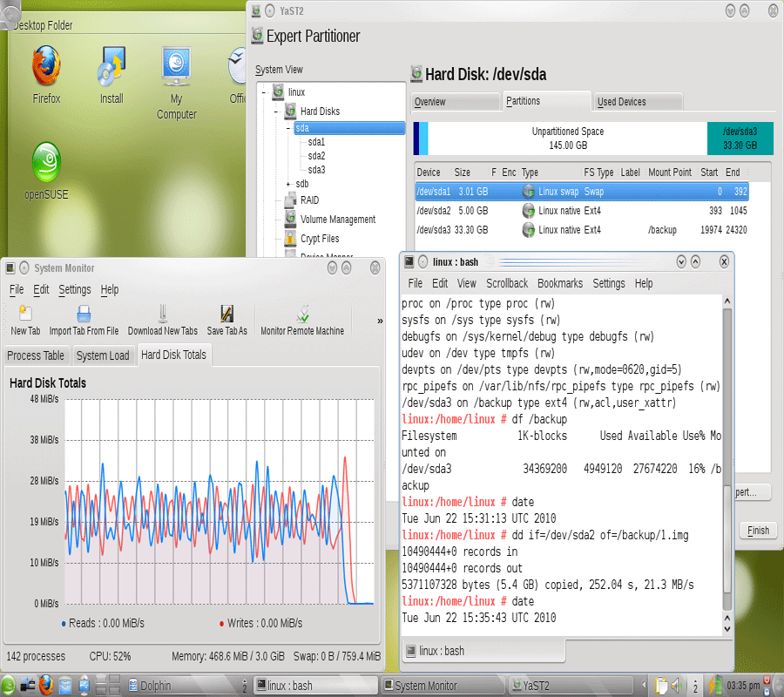
Task: Sort partitions by Mount Point column
Action: (x=670, y=173)
